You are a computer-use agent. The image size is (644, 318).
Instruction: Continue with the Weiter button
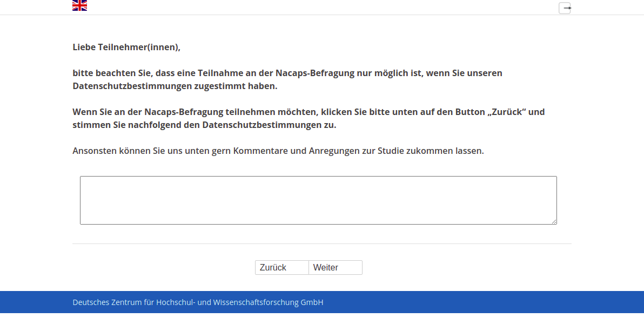[x=336, y=268]
